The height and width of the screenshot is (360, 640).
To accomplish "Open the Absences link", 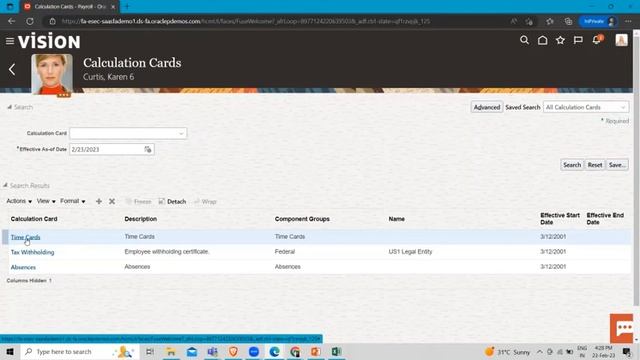I will point(23,267).
